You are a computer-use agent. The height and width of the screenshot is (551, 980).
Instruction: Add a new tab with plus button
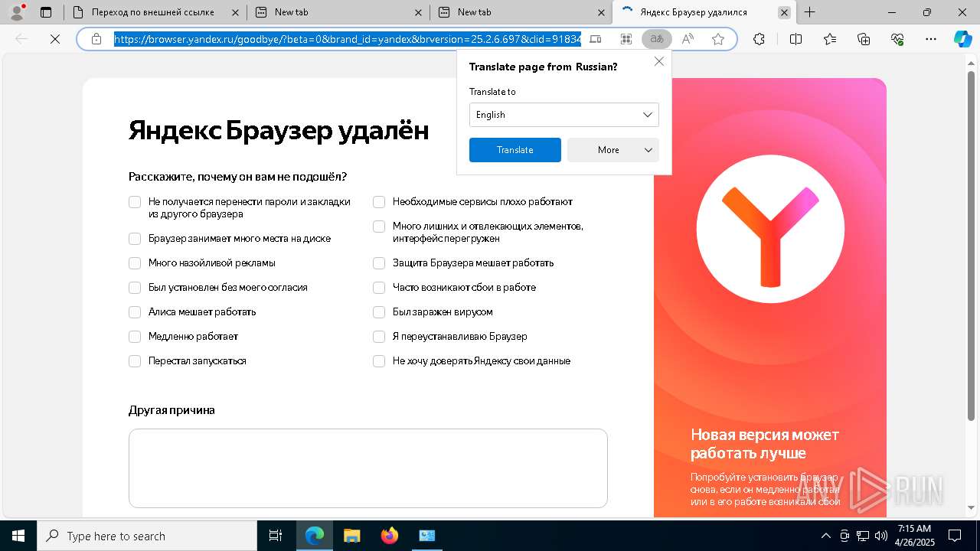pyautogui.click(x=809, y=12)
